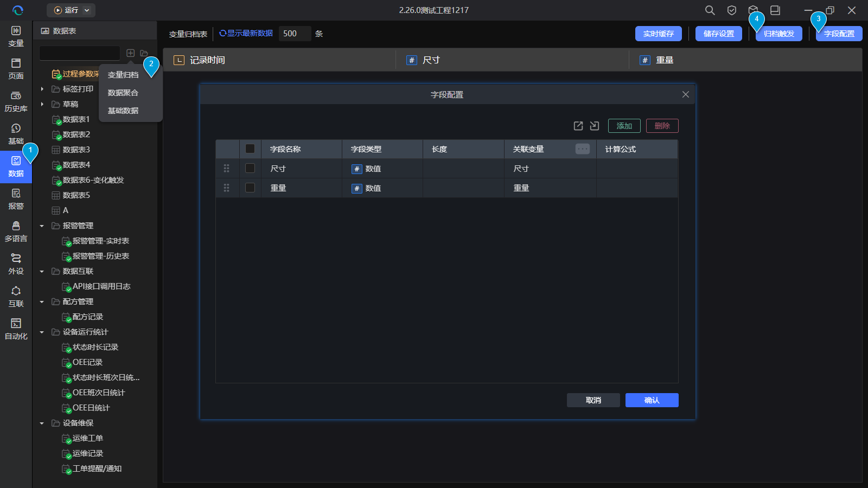Open the 多语言 sidebar section
Screen dimensions: 868x488
16,232
